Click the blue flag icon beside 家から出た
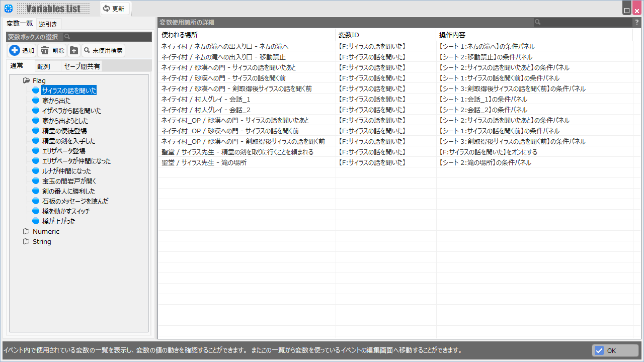Image resolution: width=644 pixels, height=362 pixels. point(36,101)
